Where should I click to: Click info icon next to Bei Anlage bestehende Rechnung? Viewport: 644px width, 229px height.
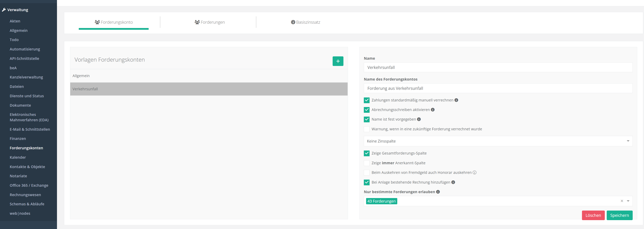(453, 182)
